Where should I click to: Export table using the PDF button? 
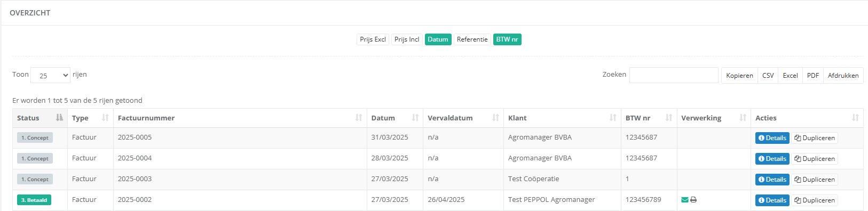point(813,76)
